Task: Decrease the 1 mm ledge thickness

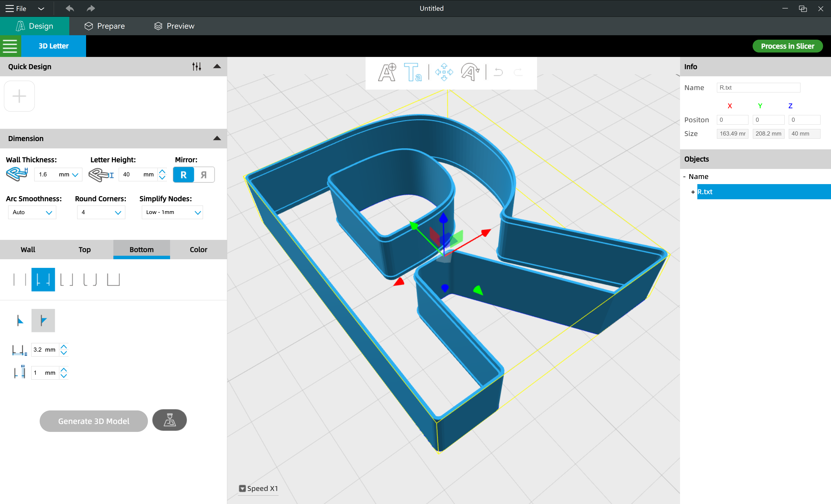Action: click(x=64, y=376)
